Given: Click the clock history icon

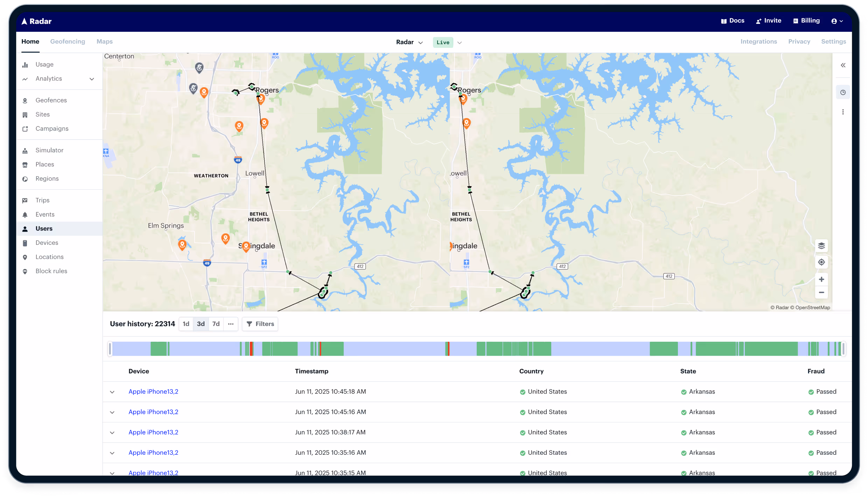Looking at the screenshot, I should coord(843,92).
